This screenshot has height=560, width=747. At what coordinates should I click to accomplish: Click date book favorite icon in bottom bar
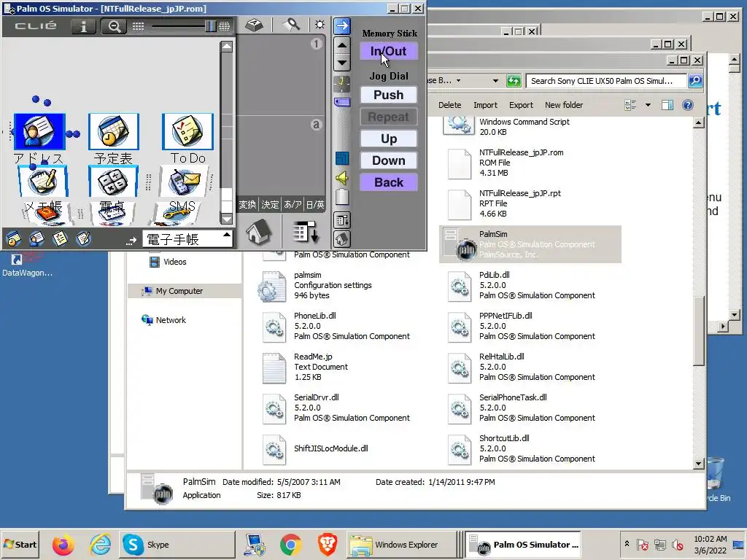pyautogui.click(x=13, y=239)
